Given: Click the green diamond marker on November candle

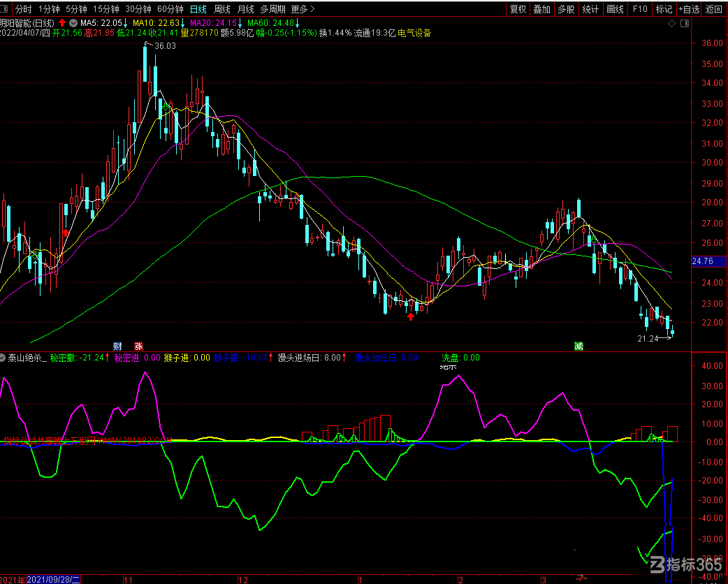Looking at the screenshot, I should point(166,107).
